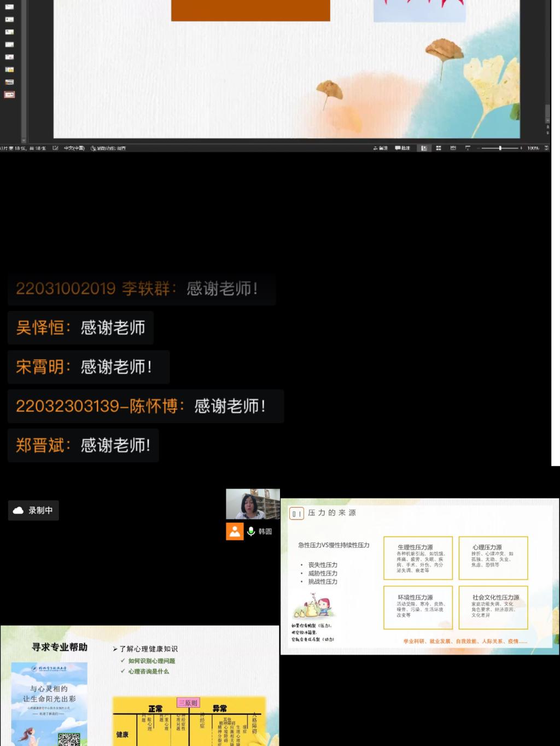The image size is (560, 746).
Task: Click the orange host avatar icon
Action: (x=235, y=531)
